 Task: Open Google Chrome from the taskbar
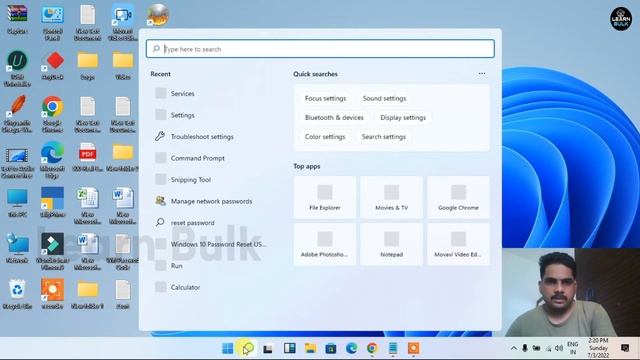(x=372, y=348)
